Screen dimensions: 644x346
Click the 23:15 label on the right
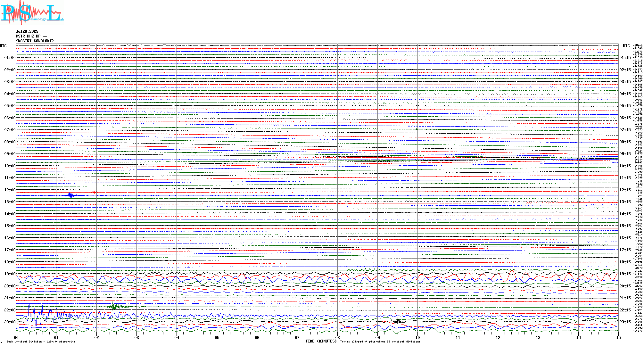(x=625, y=322)
